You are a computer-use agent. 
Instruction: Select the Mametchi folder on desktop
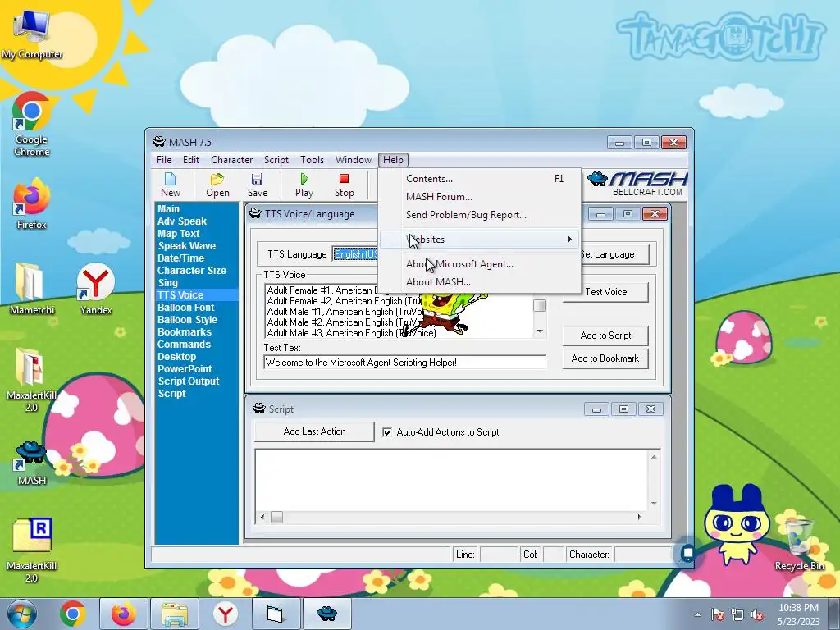(x=32, y=288)
